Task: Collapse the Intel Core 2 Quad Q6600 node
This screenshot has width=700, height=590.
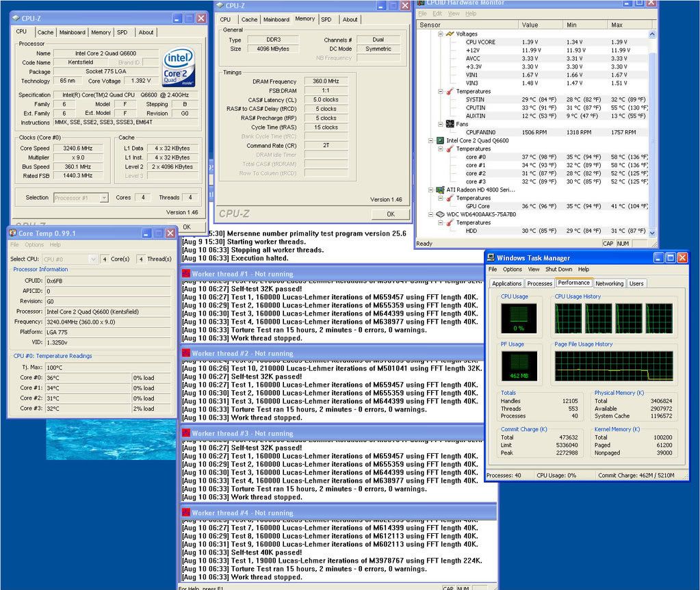Action: click(431, 140)
